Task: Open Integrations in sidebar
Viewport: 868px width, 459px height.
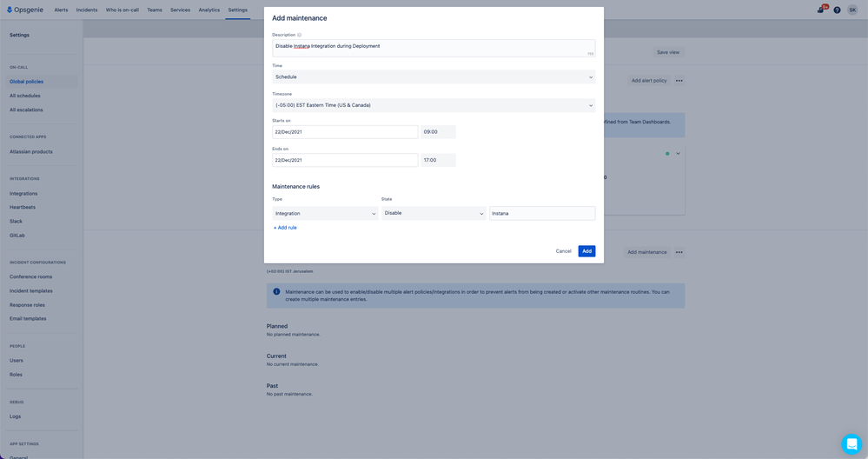Action: 23,194
